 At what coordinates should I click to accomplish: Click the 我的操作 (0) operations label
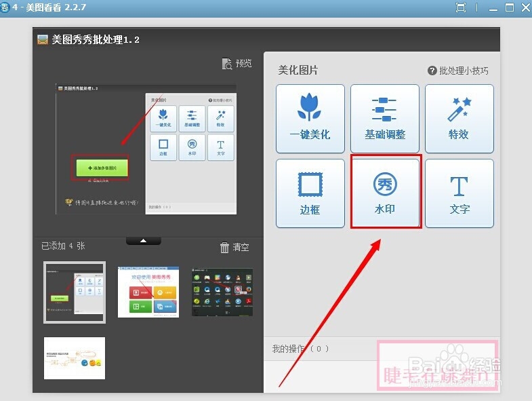(301, 349)
